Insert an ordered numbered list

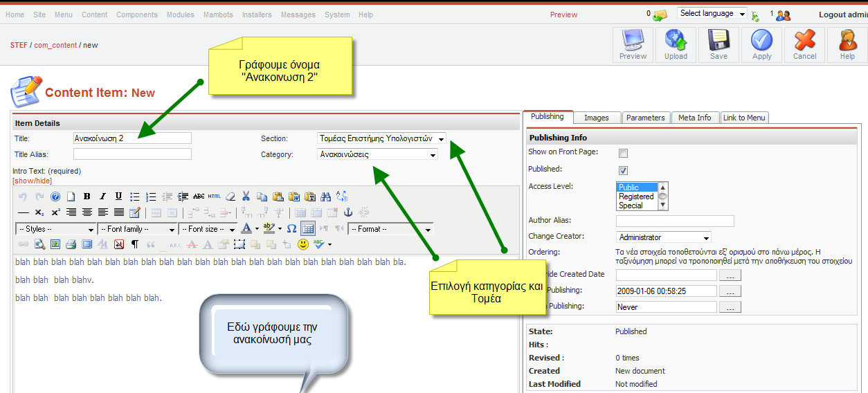(x=151, y=196)
